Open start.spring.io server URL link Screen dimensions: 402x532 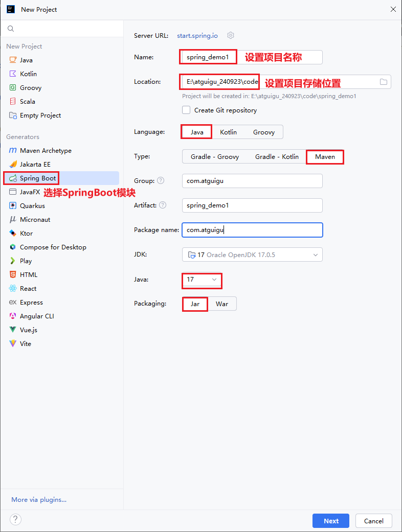pos(197,36)
